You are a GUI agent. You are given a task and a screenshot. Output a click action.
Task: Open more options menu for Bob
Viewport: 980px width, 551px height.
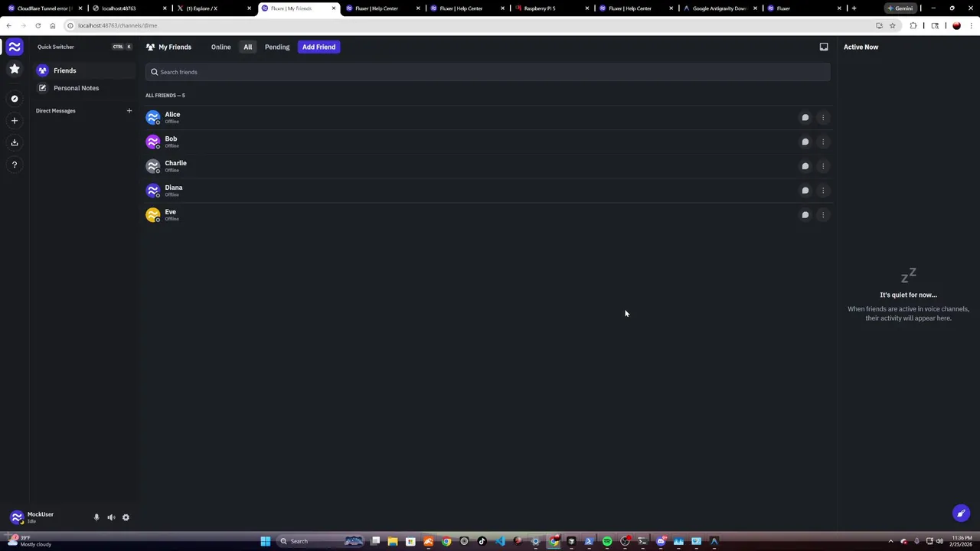pyautogui.click(x=823, y=142)
